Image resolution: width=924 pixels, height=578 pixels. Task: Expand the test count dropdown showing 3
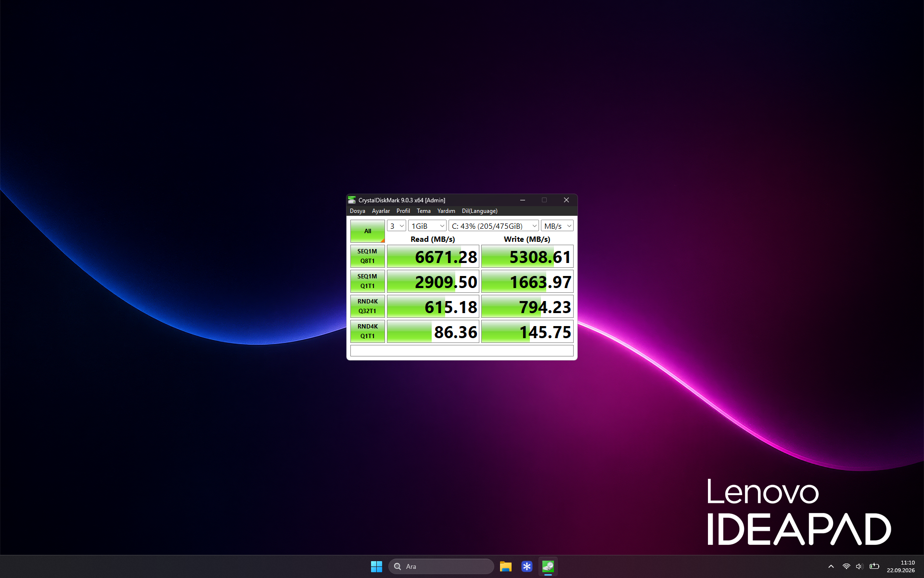click(397, 226)
